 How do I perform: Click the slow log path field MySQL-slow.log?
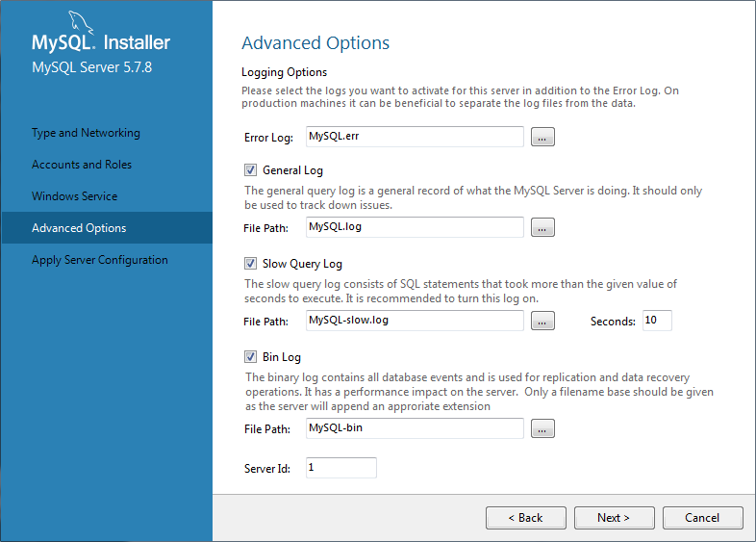pyautogui.click(x=415, y=321)
